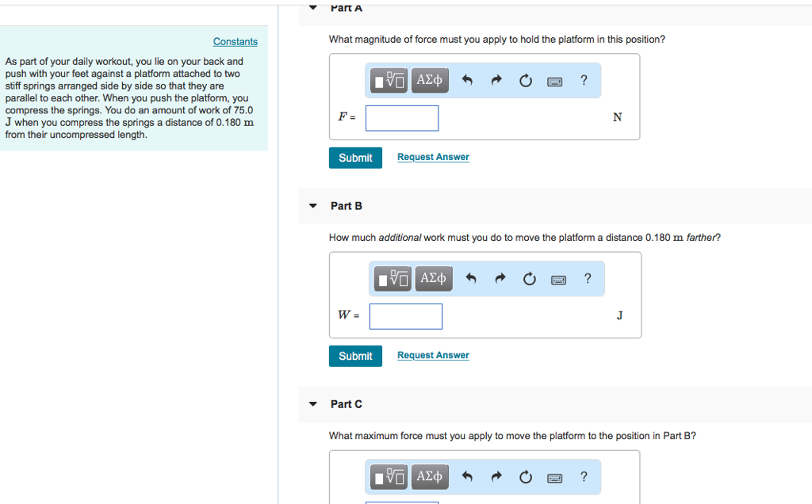Open Greek symbols menu in Part B

pyautogui.click(x=433, y=278)
